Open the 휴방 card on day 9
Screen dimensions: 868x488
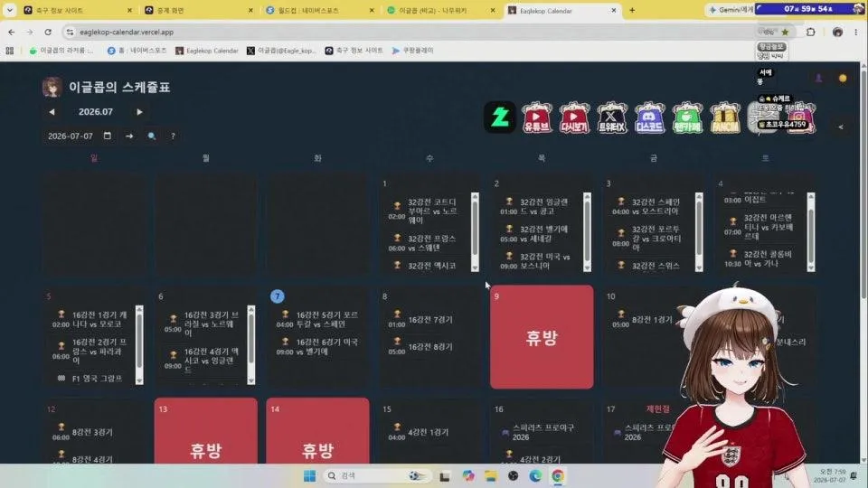[542, 337]
